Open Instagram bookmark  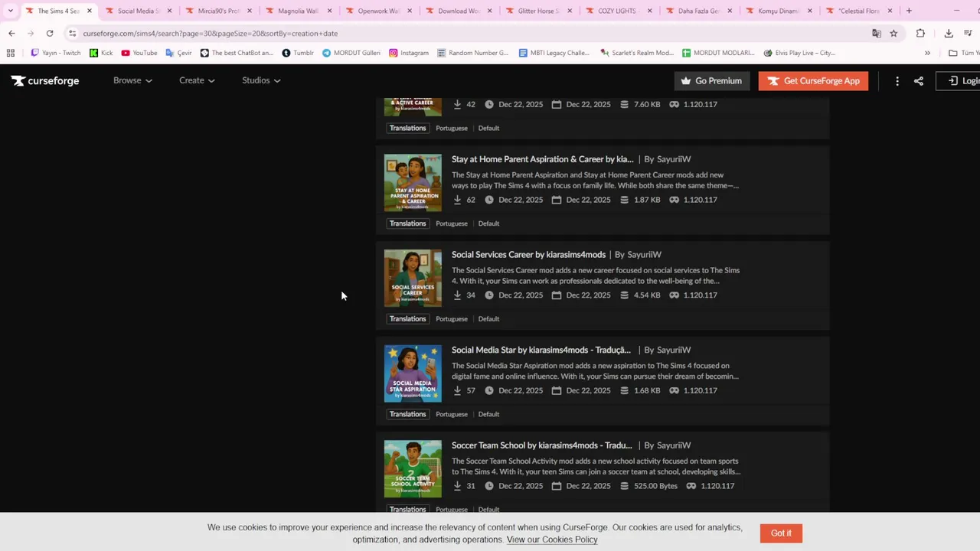(409, 53)
